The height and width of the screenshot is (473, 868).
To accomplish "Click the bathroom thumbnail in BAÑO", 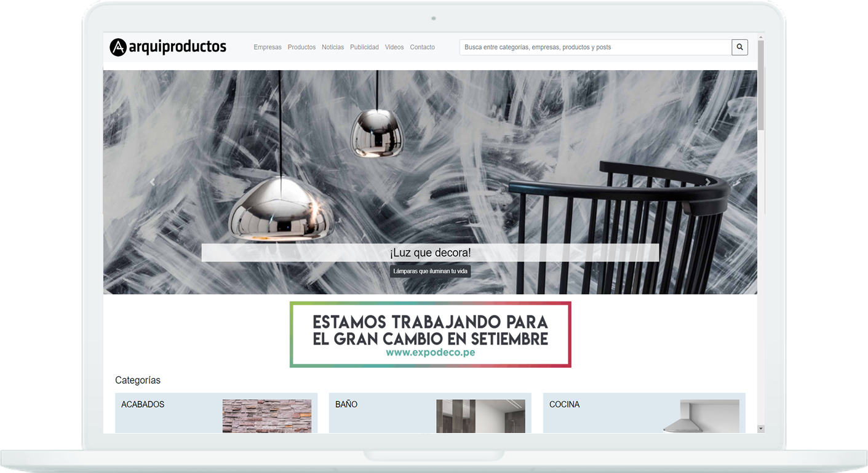I will 481,416.
